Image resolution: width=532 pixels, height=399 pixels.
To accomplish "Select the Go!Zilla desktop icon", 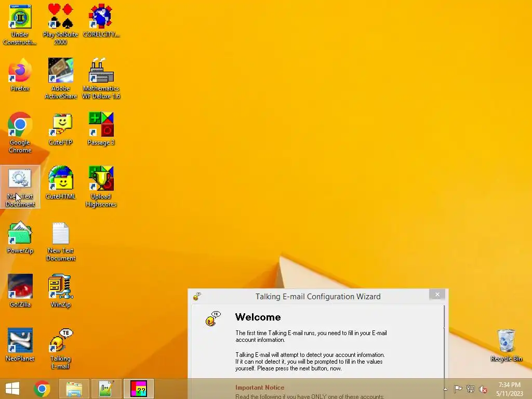I will [x=20, y=291].
